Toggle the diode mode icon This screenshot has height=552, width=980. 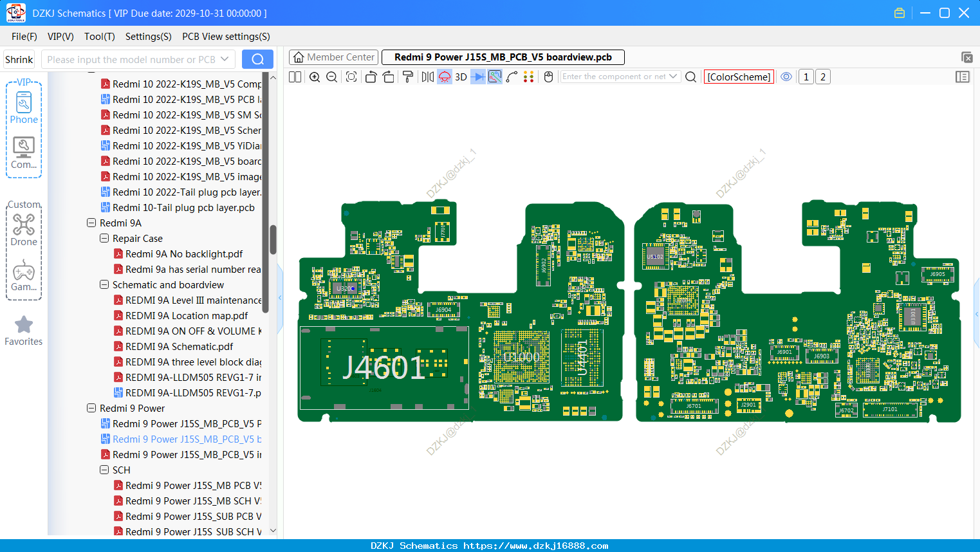tap(478, 77)
